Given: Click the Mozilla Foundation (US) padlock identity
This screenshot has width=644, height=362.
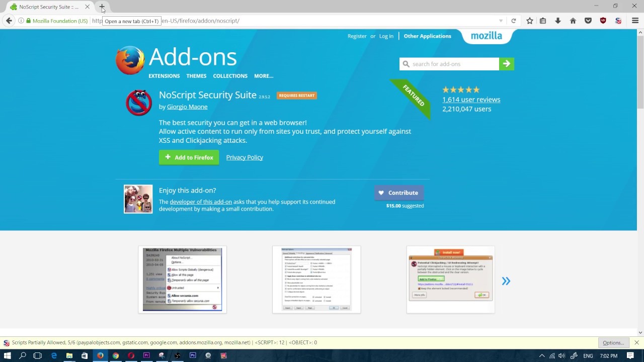Looking at the screenshot, I should [x=57, y=21].
